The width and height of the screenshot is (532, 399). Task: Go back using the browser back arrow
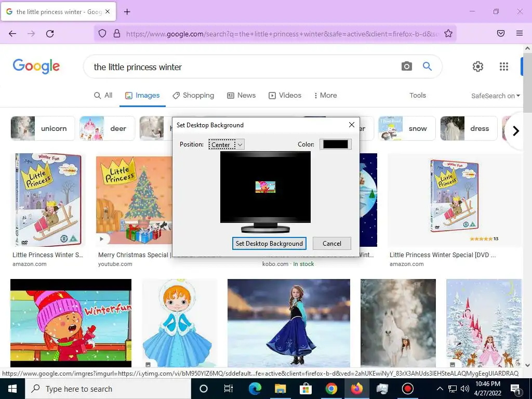point(12,33)
